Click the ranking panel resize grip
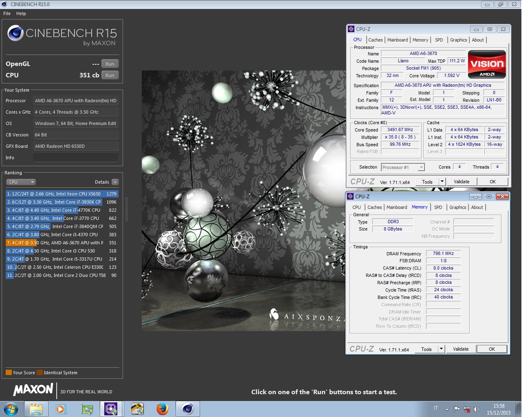Screen dimensions: 532x417 126,209
